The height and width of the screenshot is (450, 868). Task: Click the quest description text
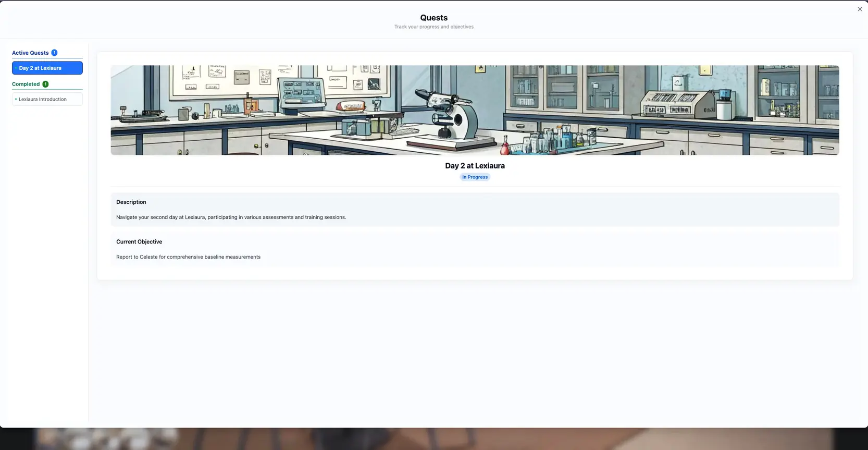click(x=231, y=217)
